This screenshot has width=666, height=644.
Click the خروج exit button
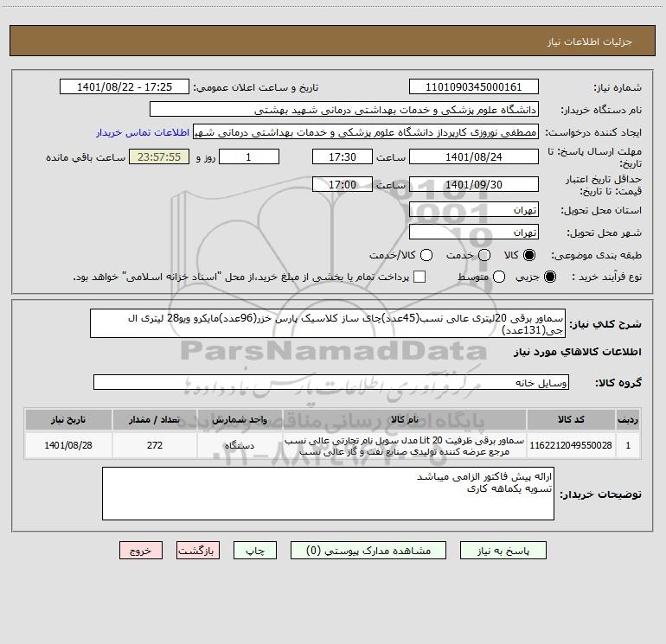(141, 551)
